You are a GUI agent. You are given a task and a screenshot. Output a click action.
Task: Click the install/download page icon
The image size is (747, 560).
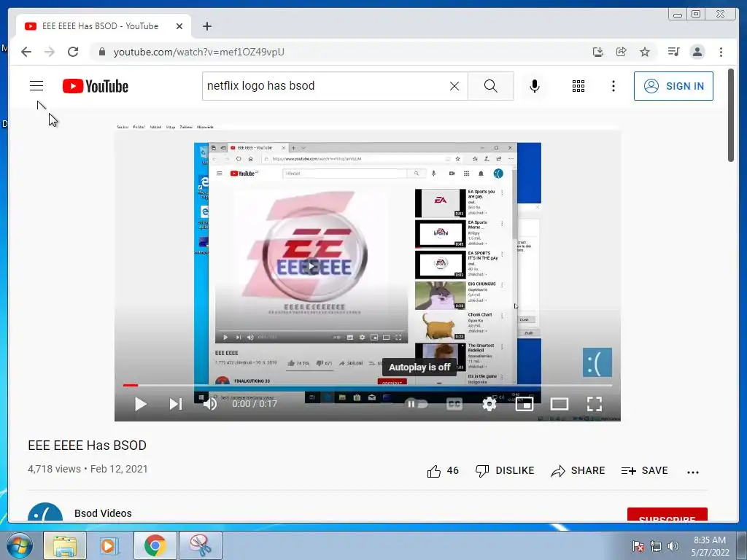[x=598, y=52]
